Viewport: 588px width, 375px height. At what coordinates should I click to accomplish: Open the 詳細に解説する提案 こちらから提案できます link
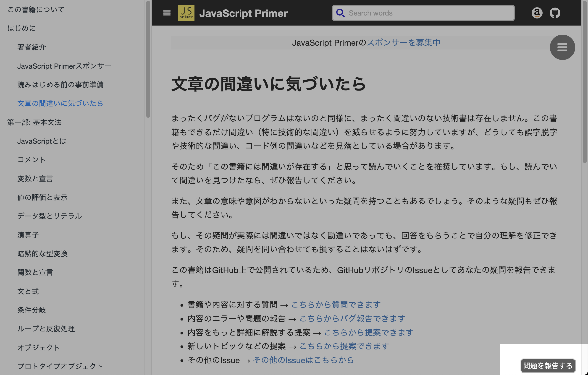(368, 332)
